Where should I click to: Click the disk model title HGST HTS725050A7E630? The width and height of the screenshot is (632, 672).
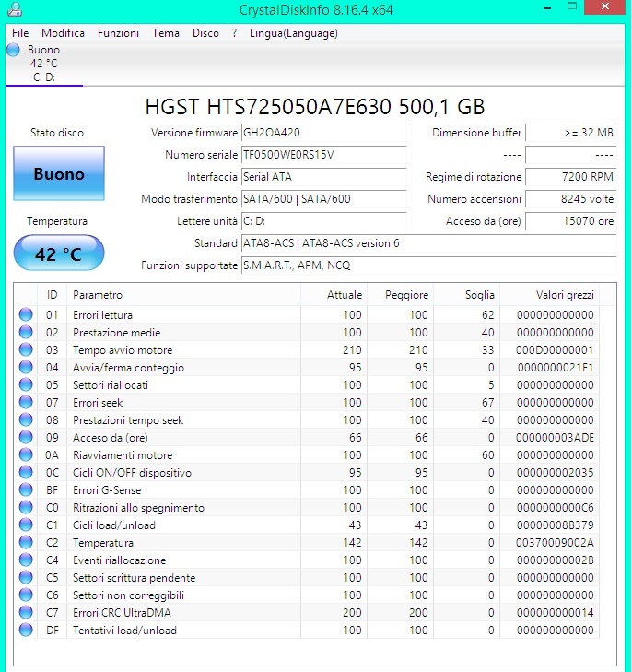pyautogui.click(x=315, y=107)
